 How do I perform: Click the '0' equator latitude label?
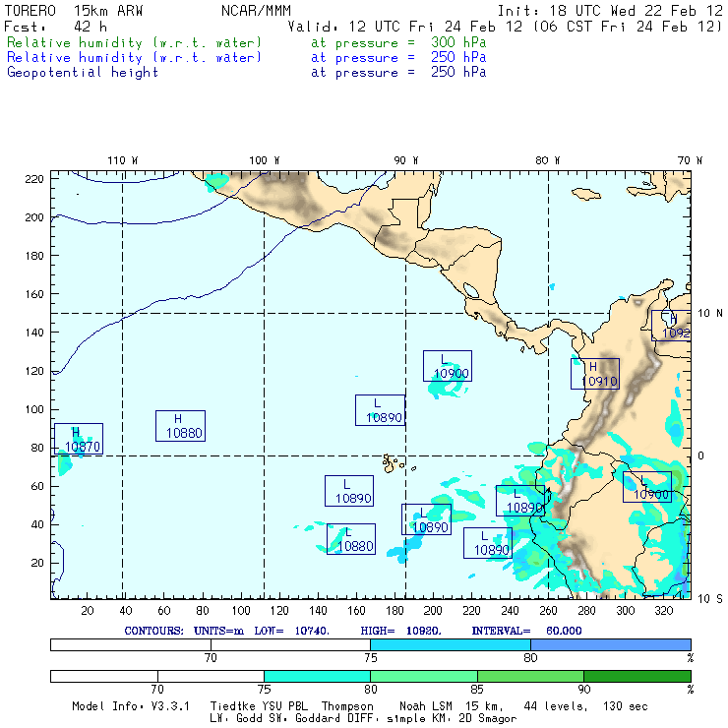click(700, 455)
